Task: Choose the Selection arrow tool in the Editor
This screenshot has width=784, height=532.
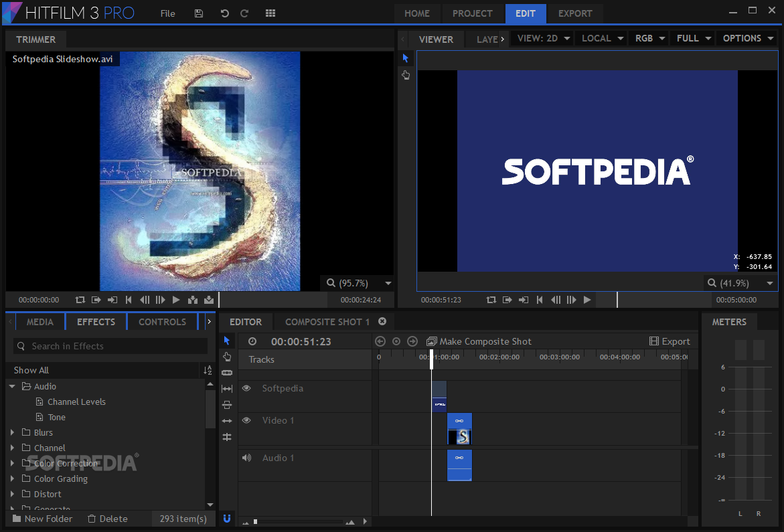Action: click(x=227, y=341)
